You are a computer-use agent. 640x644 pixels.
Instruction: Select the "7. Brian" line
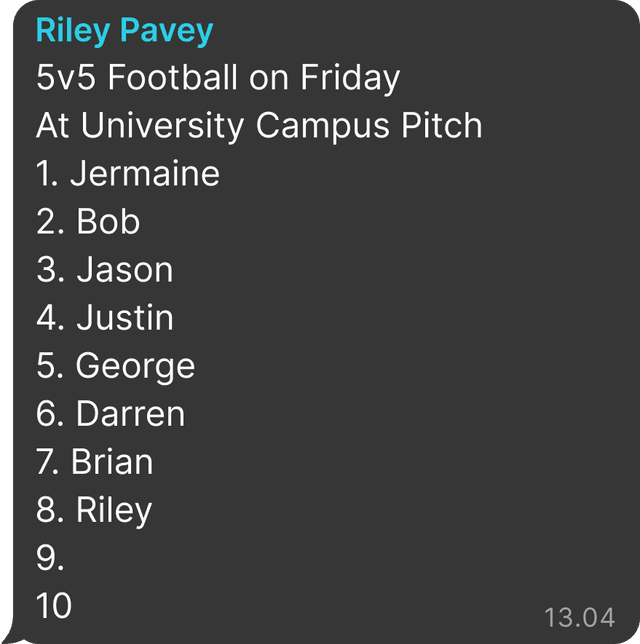pyautogui.click(x=94, y=462)
